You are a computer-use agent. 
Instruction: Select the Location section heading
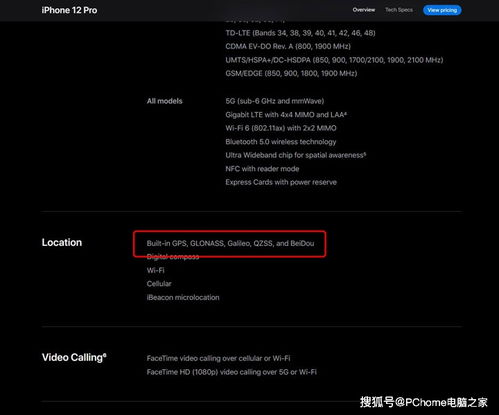click(x=62, y=242)
